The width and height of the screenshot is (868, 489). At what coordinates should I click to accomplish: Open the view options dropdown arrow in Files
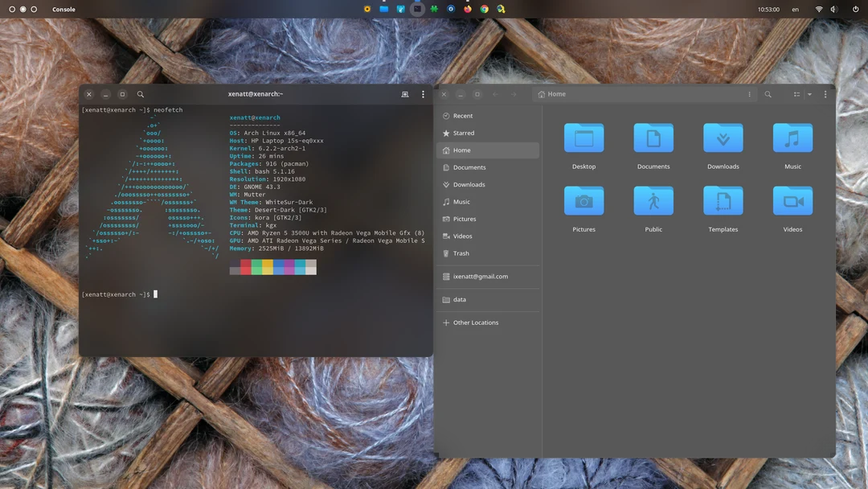click(810, 94)
